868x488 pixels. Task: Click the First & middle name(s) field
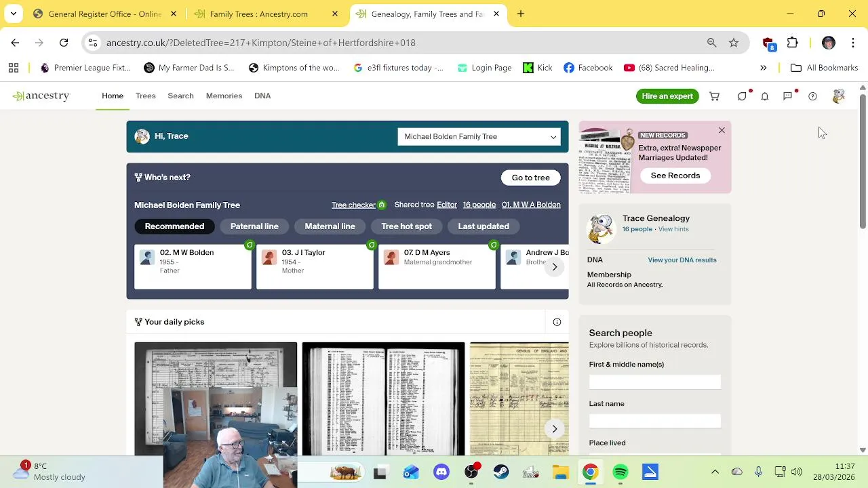point(655,382)
